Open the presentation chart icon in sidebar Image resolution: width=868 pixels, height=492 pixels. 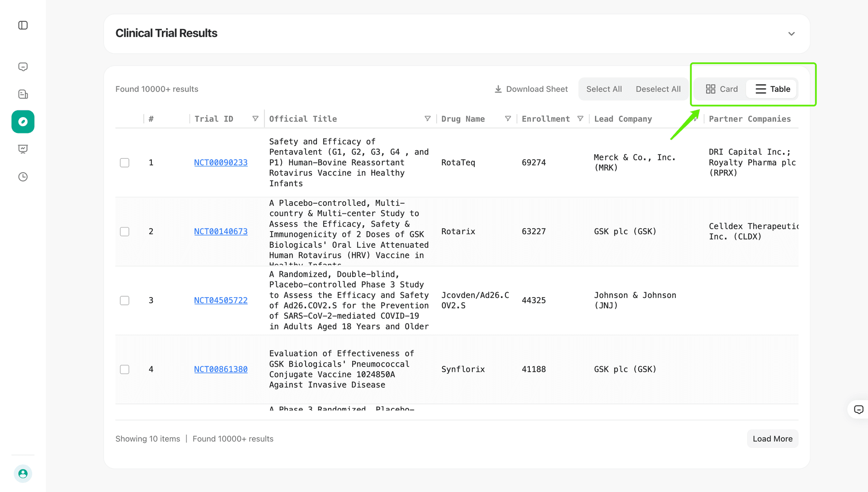pyautogui.click(x=23, y=149)
